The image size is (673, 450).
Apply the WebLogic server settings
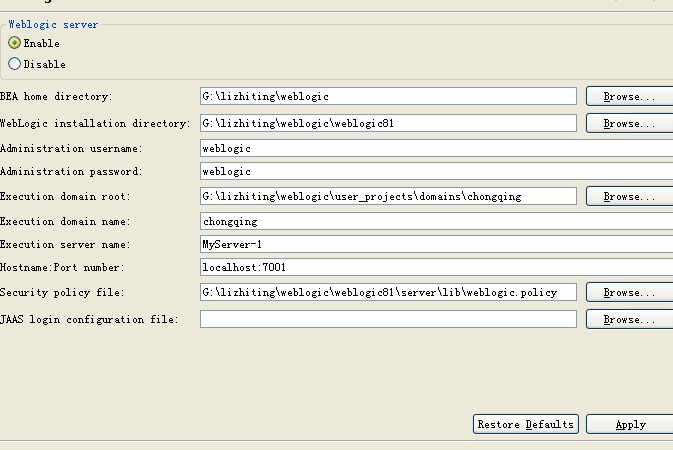pyautogui.click(x=630, y=425)
